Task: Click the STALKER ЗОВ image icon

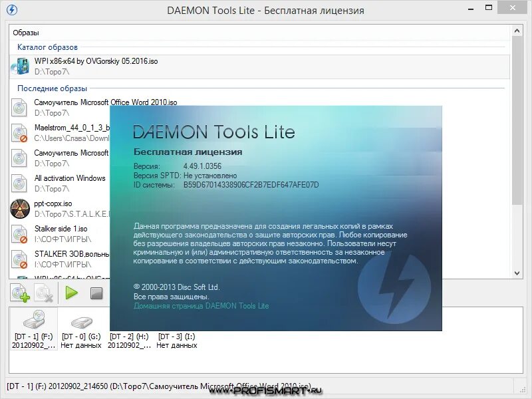Action: pyautogui.click(x=19, y=259)
